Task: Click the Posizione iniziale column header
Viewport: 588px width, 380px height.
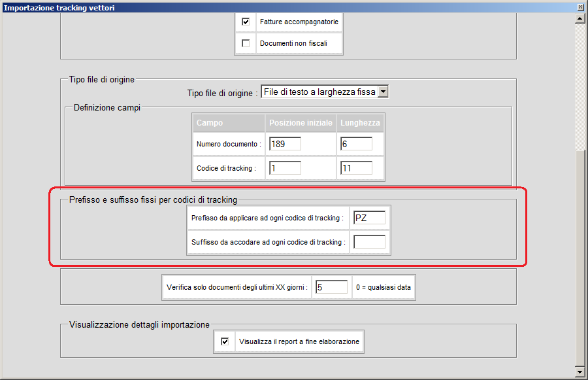Action: click(301, 123)
